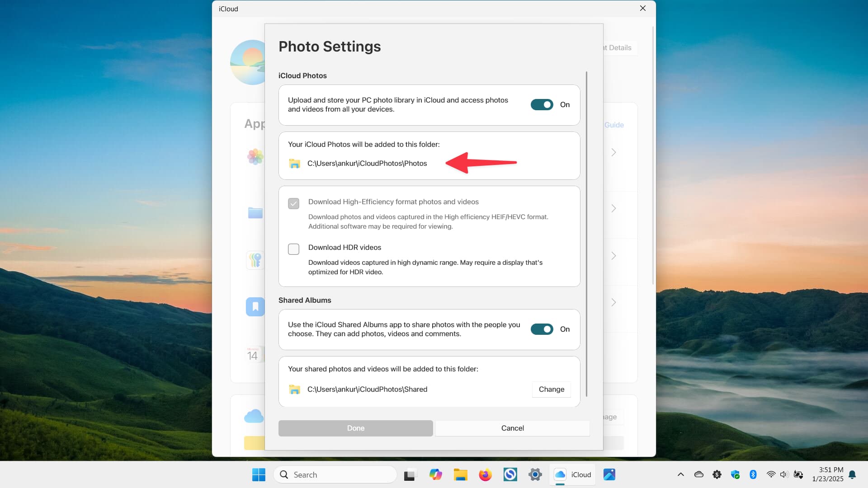Check Download High-Efficiency format photos and videos
The image size is (868, 488).
293,203
